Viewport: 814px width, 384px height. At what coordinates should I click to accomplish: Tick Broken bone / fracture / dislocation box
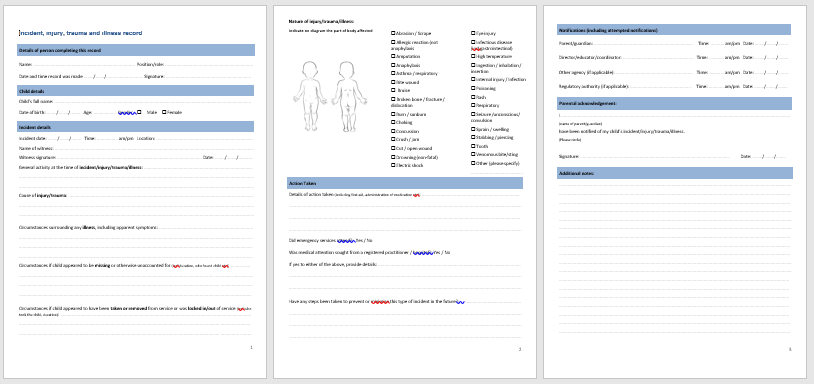[393, 99]
